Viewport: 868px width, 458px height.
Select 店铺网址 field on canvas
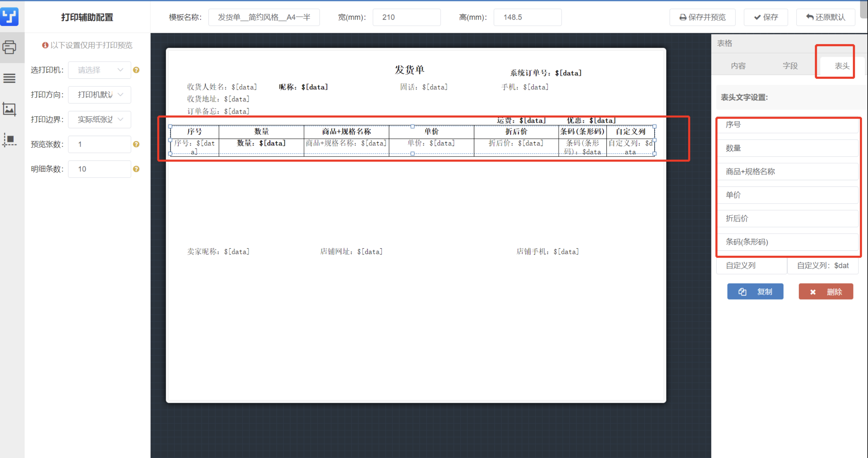(351, 252)
